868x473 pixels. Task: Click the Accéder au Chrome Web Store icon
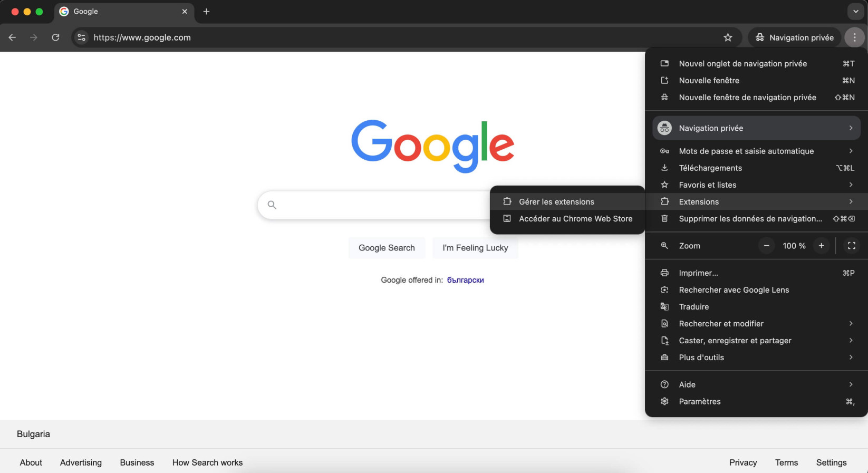507,218
